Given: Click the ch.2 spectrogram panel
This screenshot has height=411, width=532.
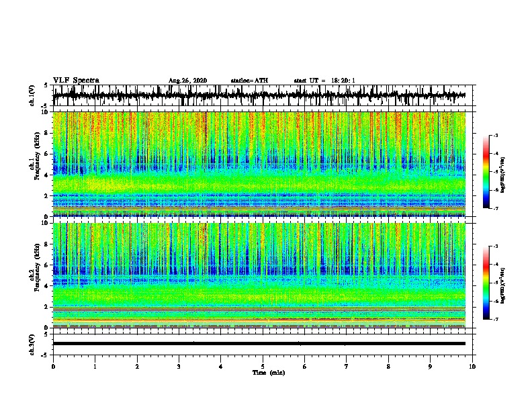Looking at the screenshot, I should tap(259, 275).
